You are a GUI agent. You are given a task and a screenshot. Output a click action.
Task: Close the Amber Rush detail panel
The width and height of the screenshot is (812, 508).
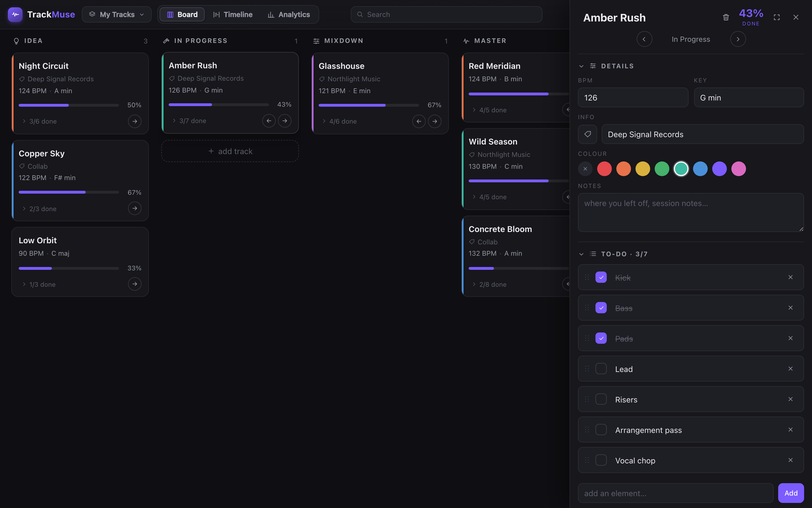pyautogui.click(x=796, y=17)
